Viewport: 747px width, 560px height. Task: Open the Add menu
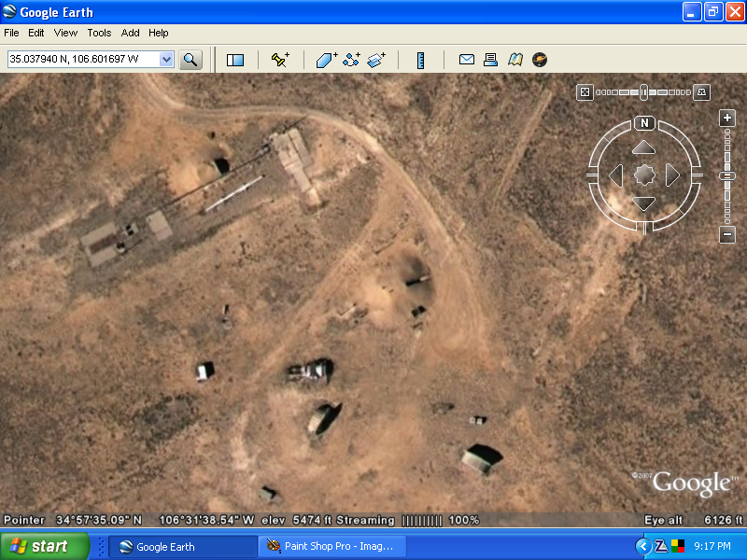(x=130, y=33)
